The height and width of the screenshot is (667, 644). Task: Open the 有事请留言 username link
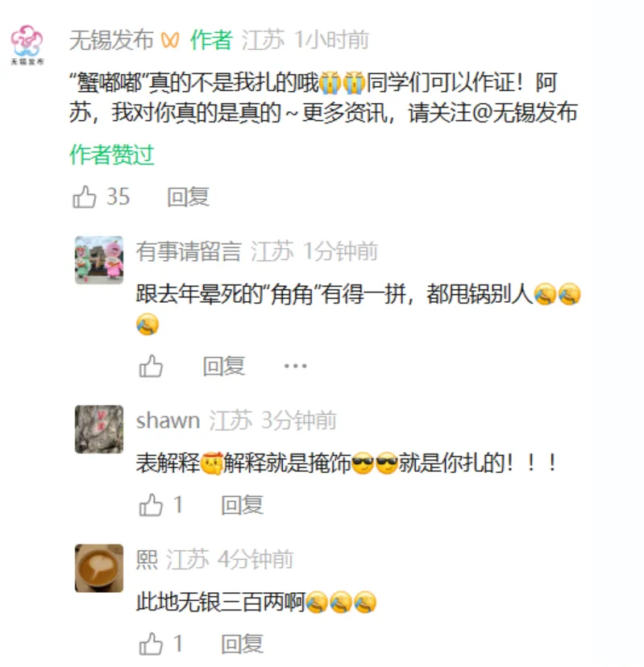pos(189,251)
